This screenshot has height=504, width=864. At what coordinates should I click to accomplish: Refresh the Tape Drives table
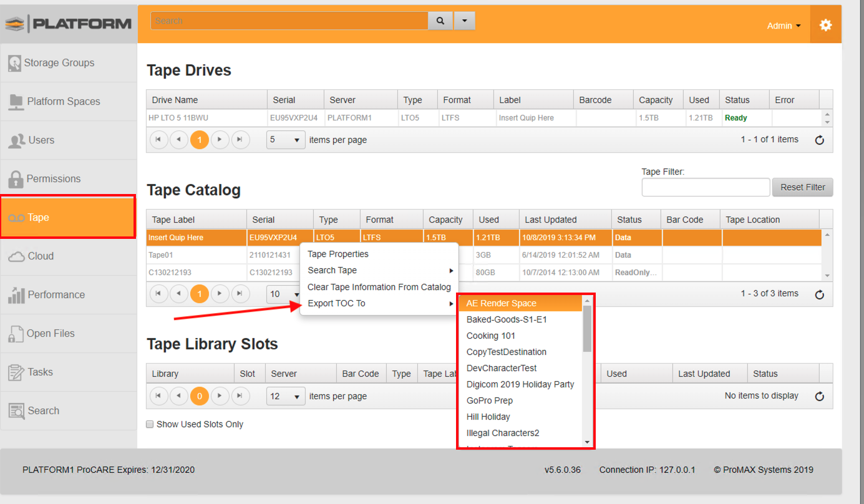(819, 140)
